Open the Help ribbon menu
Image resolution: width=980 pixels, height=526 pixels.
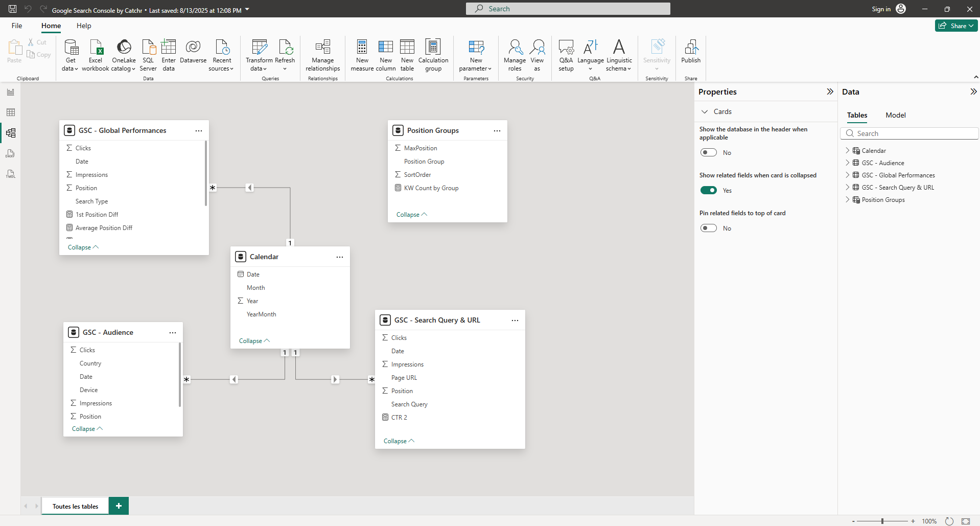tap(84, 26)
